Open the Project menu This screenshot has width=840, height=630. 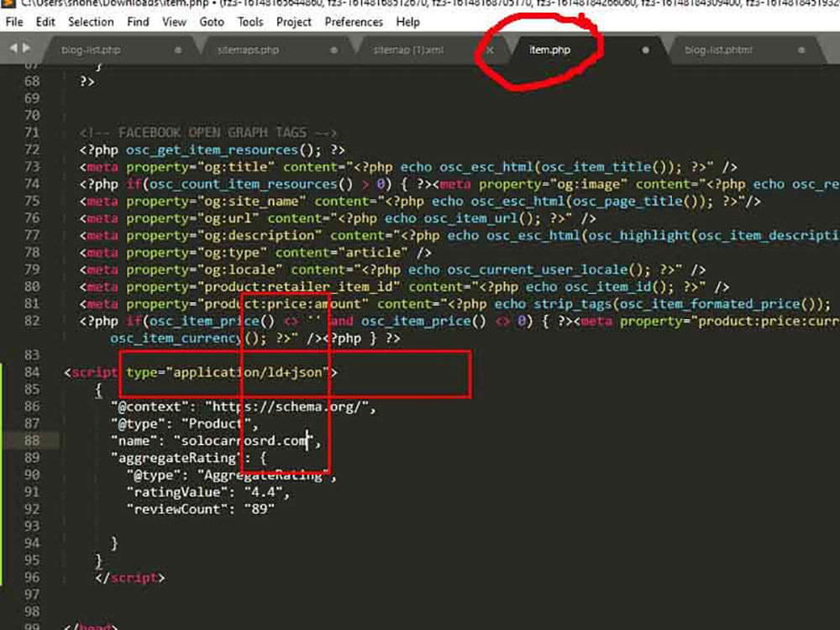click(x=293, y=22)
